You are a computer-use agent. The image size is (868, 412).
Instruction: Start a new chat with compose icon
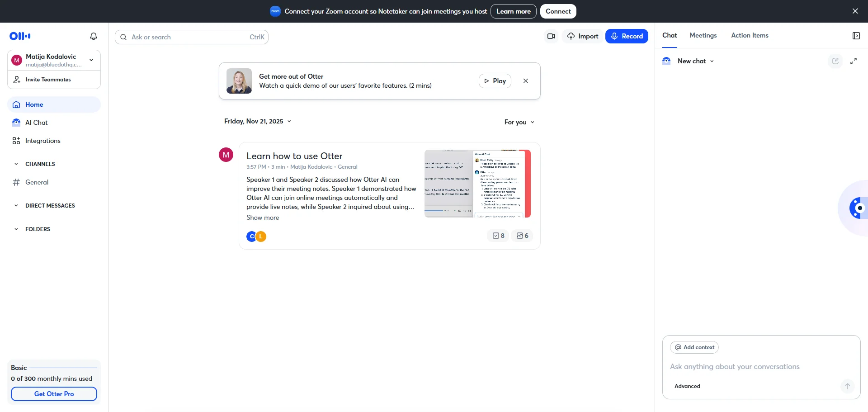click(835, 61)
